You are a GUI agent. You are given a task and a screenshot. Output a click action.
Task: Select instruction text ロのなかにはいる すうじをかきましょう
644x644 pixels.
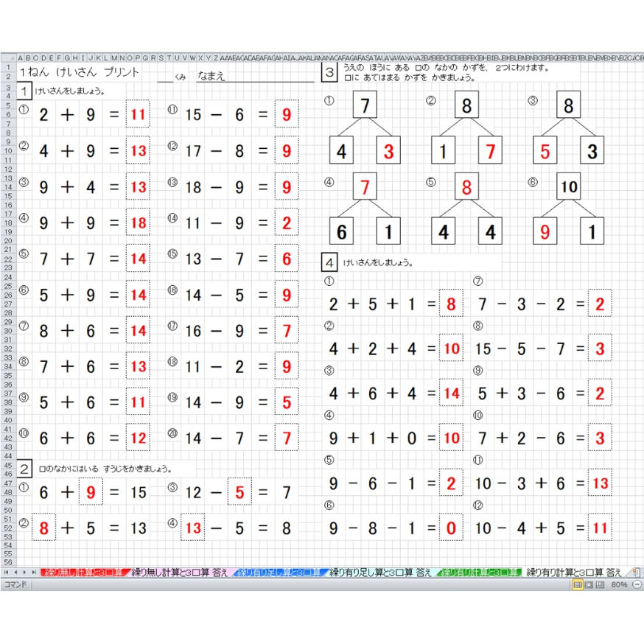click(x=105, y=469)
